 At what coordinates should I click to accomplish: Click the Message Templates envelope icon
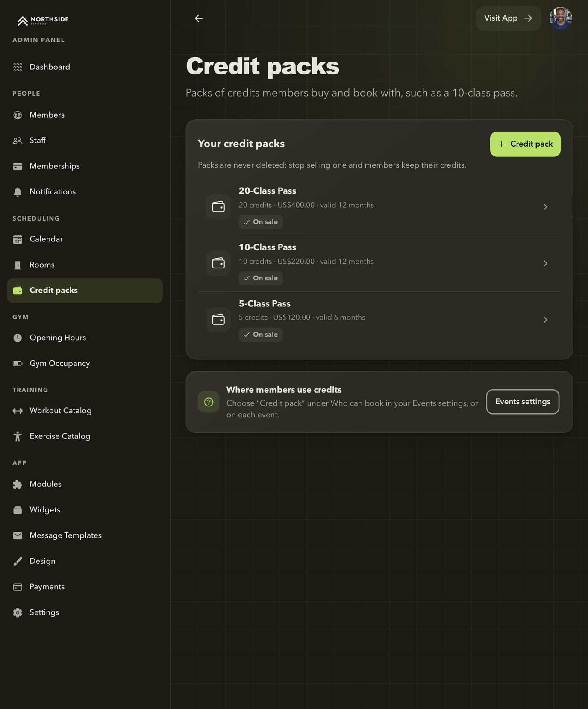(x=18, y=535)
